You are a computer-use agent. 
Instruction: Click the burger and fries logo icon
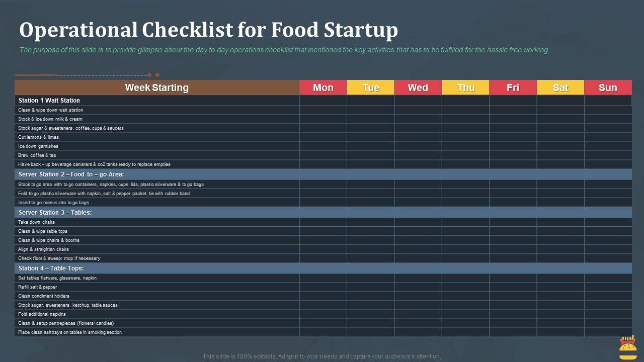pyautogui.click(x=627, y=347)
